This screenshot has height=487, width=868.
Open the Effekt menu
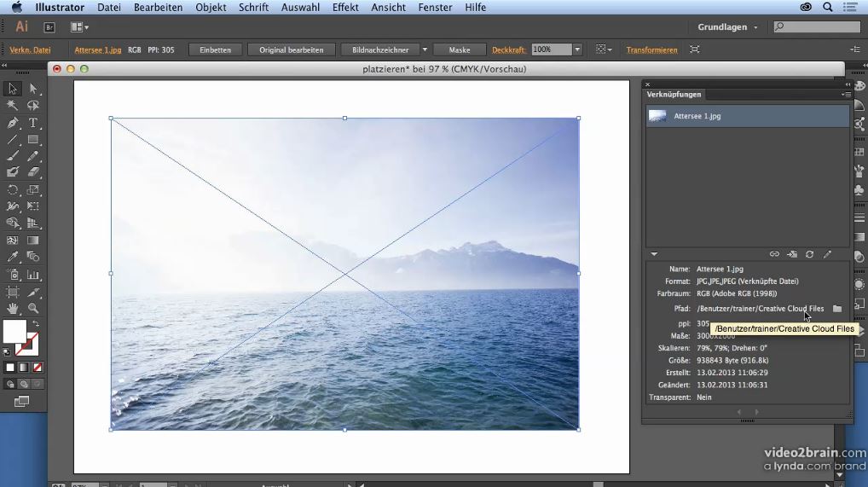(x=345, y=7)
